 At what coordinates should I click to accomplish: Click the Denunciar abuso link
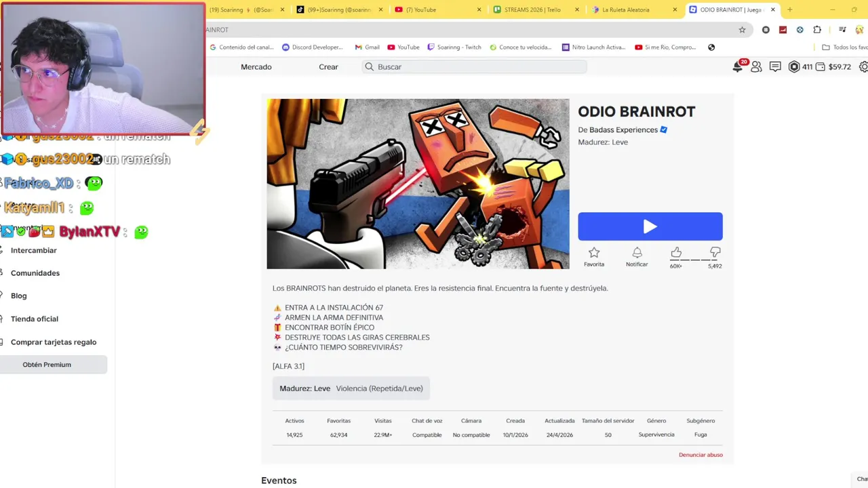701,455
